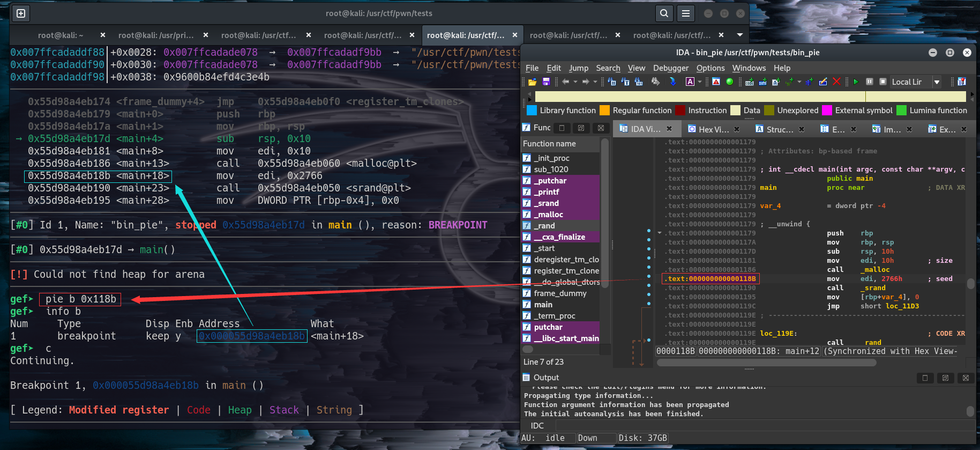Select __libc_start_main in the Functions list
The width and height of the screenshot is (980, 450).
(x=561, y=338)
